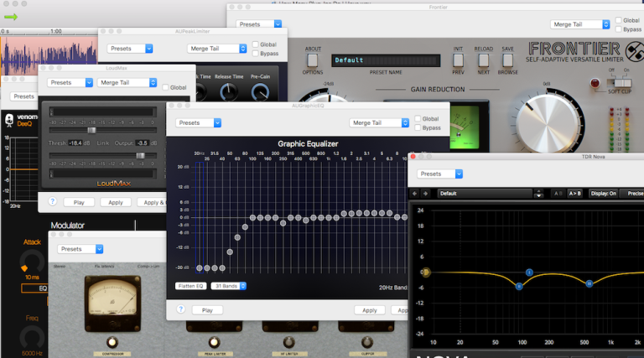Open Presets dropdown above the vintage meter

tap(80, 249)
